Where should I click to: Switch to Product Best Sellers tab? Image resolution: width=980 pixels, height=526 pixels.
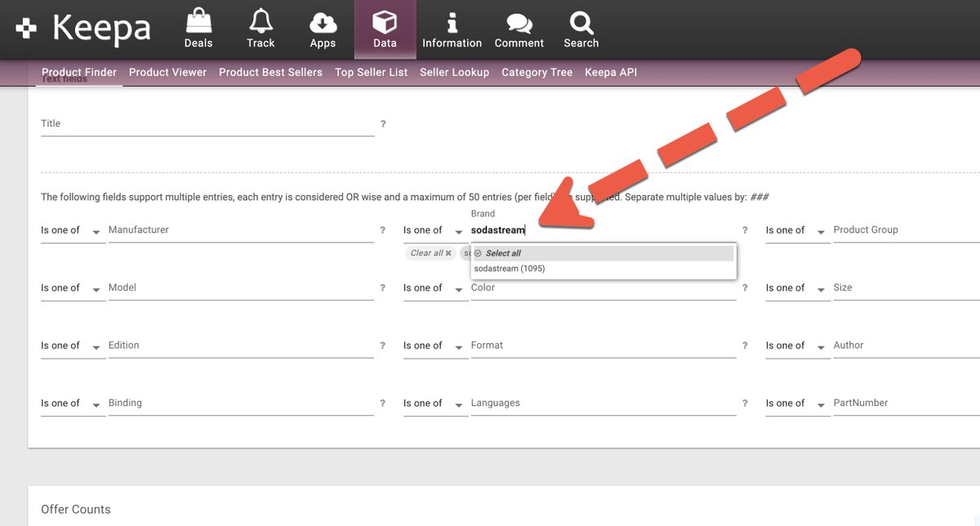coord(270,72)
